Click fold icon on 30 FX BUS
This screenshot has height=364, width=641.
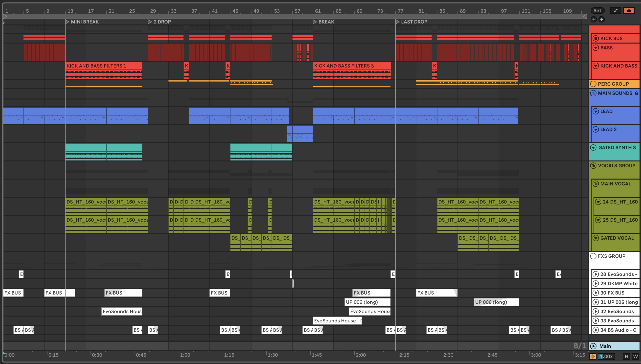pos(596,293)
